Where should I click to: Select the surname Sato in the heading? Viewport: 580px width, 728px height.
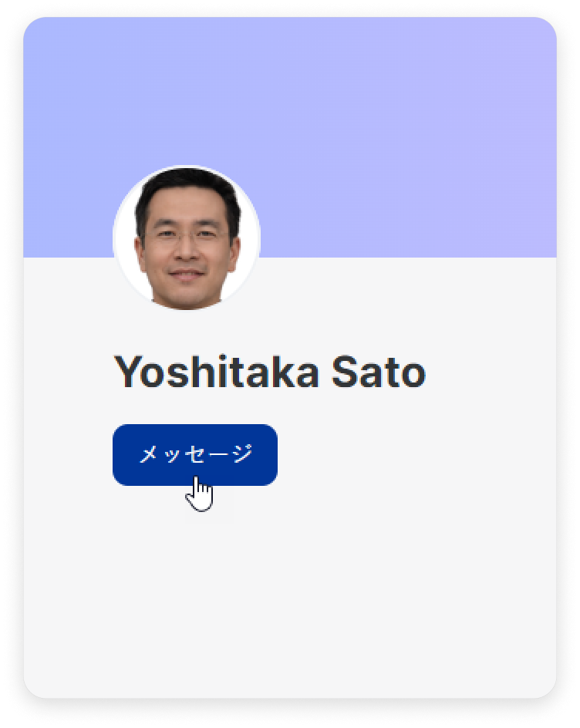click(x=379, y=372)
